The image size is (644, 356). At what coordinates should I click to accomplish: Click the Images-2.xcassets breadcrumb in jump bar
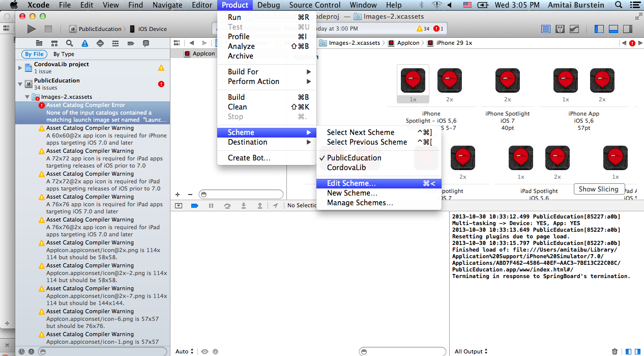coord(349,43)
